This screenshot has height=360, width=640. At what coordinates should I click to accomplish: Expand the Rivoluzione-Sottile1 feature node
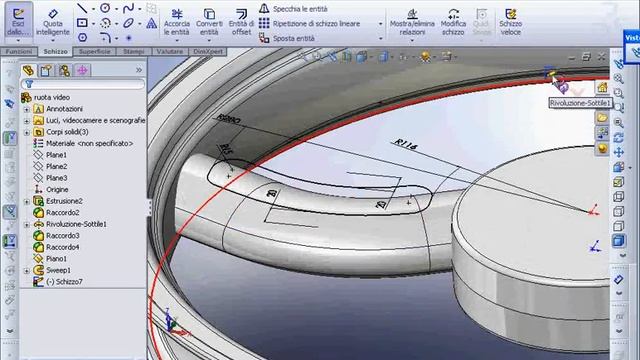27,224
